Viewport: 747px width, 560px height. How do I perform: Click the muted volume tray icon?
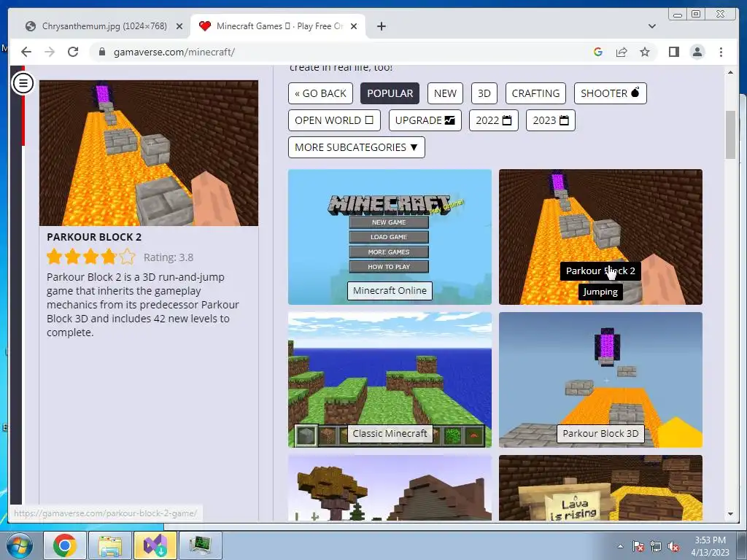coord(673,546)
